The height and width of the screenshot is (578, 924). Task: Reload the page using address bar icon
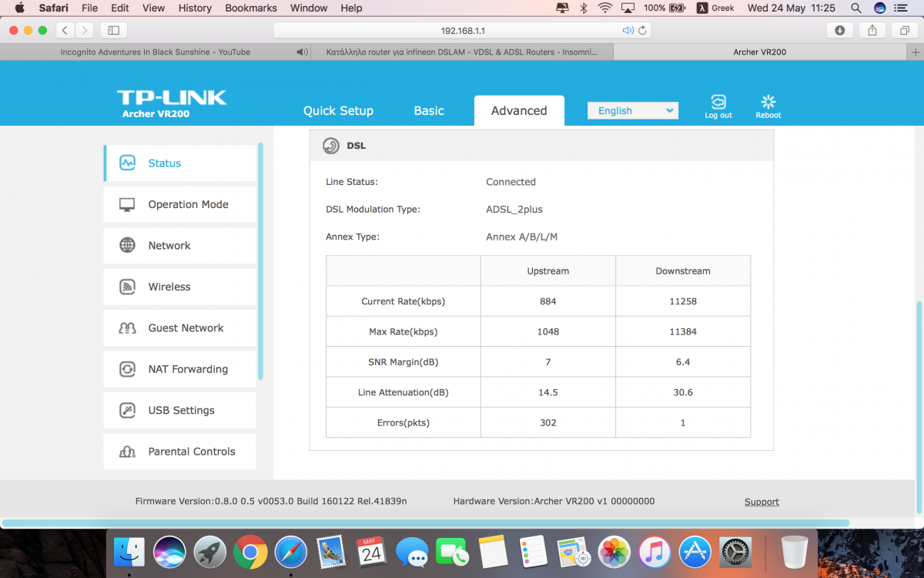642,31
